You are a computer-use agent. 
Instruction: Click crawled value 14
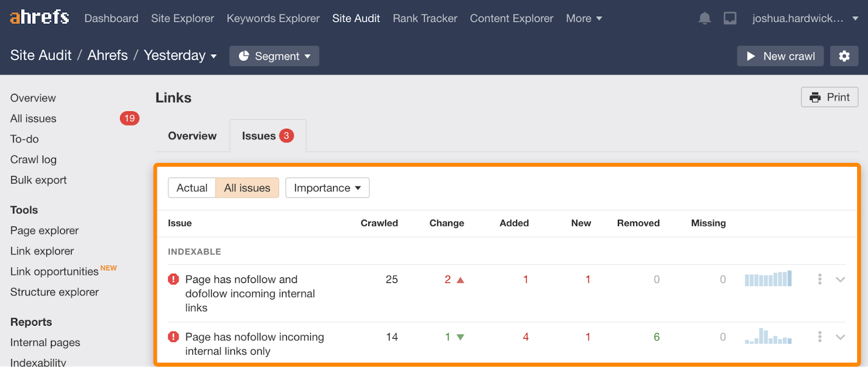392,337
